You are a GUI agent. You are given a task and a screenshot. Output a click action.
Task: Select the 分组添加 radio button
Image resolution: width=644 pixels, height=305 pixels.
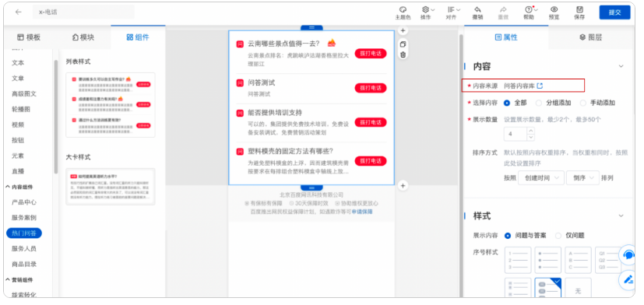539,103
